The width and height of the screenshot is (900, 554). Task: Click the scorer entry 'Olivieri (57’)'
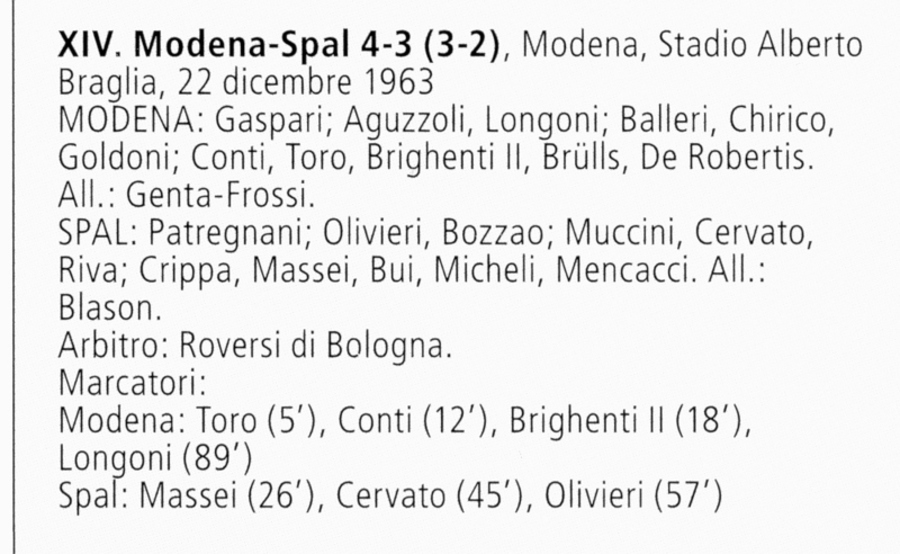click(633, 497)
